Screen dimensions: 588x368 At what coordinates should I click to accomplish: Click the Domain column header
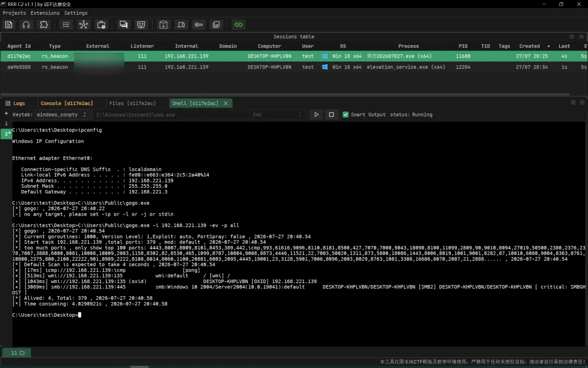pyautogui.click(x=228, y=46)
